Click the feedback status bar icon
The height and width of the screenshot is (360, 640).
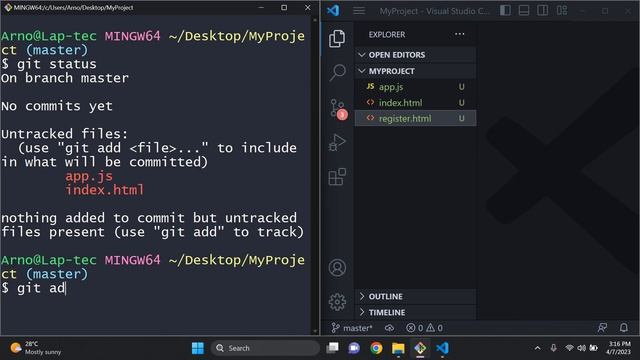click(x=602, y=328)
